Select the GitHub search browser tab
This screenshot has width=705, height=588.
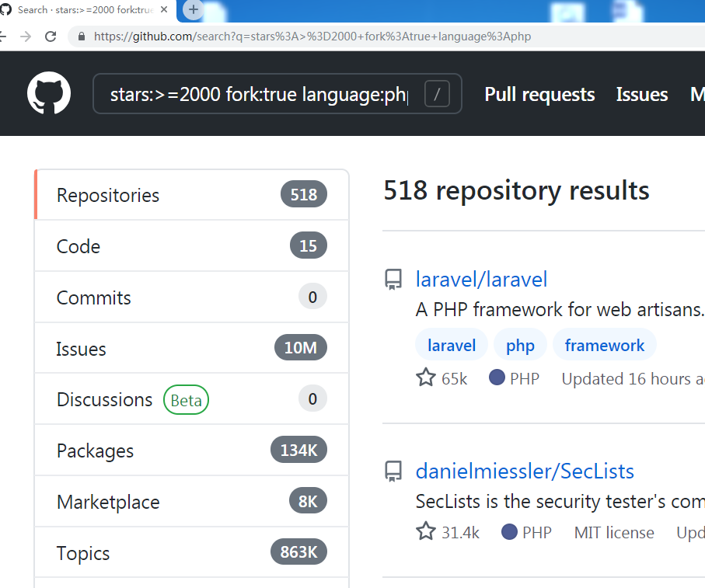(x=86, y=10)
